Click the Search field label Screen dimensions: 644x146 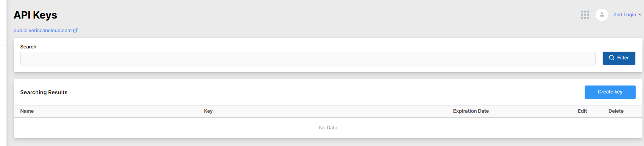tap(28, 47)
